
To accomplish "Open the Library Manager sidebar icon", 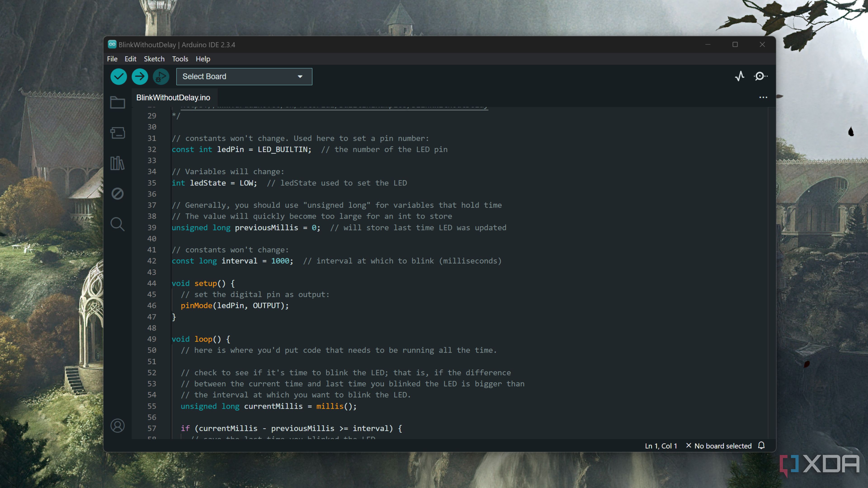I will coord(118,163).
